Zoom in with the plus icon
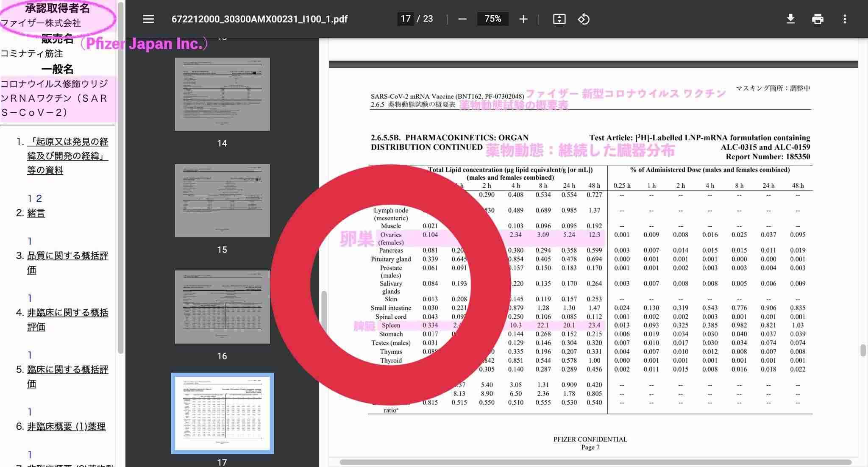The width and height of the screenshot is (868, 467). click(523, 19)
